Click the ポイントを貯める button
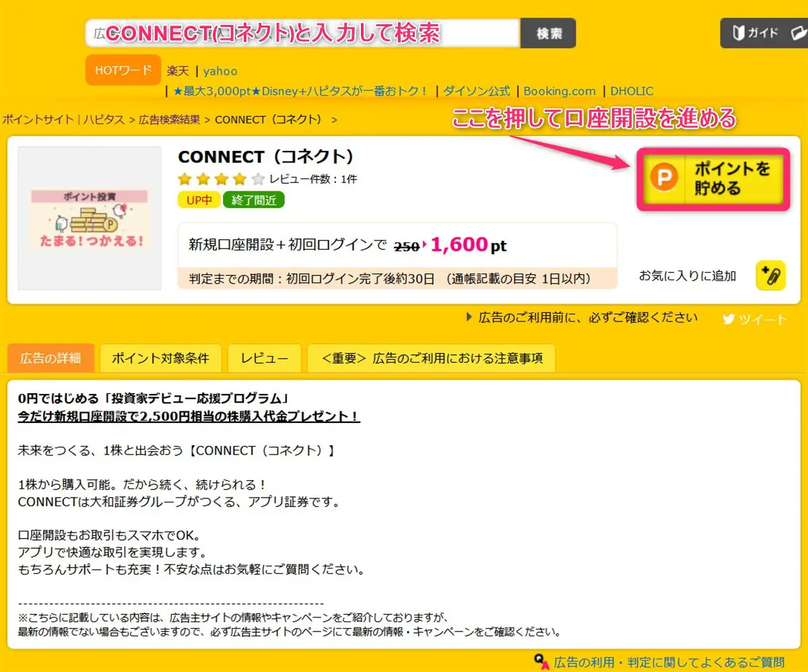 [x=713, y=179]
